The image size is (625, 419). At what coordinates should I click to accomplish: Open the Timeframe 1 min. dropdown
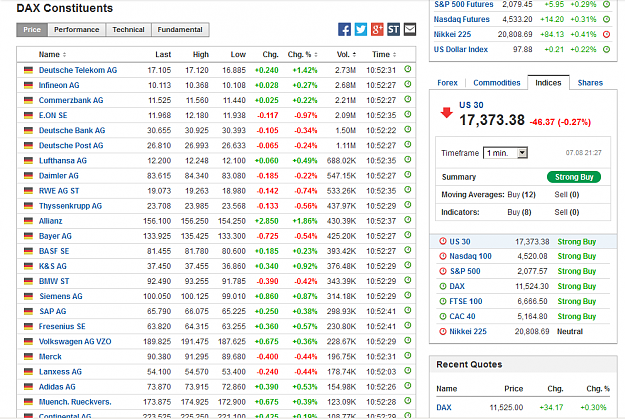(x=505, y=153)
